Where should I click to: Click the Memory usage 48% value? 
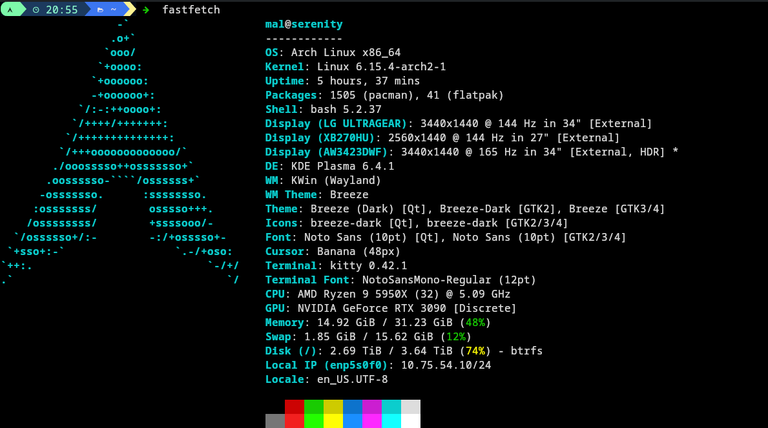point(475,322)
